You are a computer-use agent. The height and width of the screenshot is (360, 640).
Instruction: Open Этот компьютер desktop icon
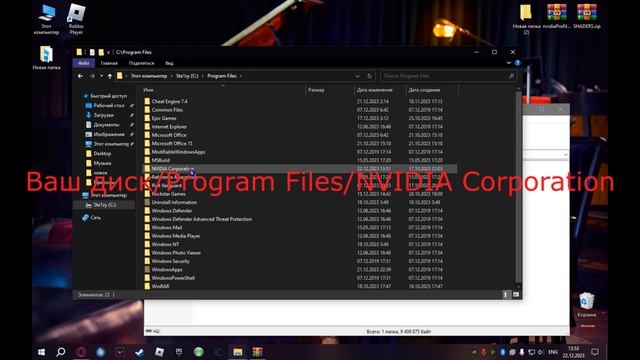tap(46, 19)
